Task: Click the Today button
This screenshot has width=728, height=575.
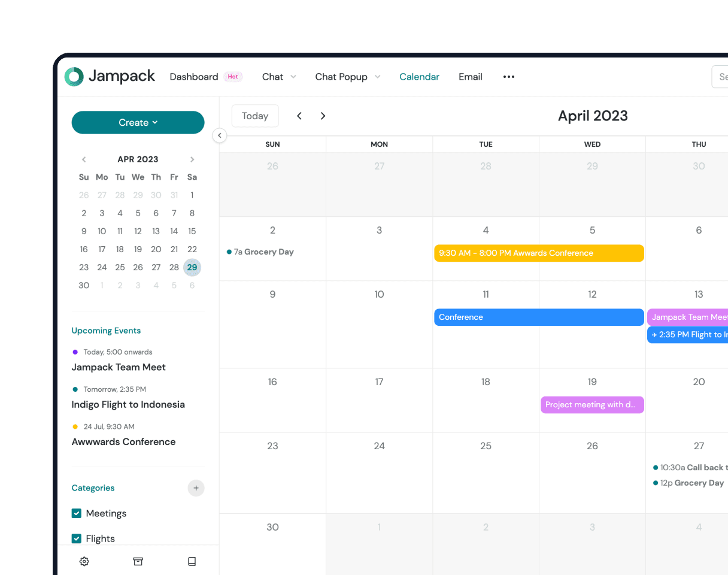Action: tap(255, 116)
